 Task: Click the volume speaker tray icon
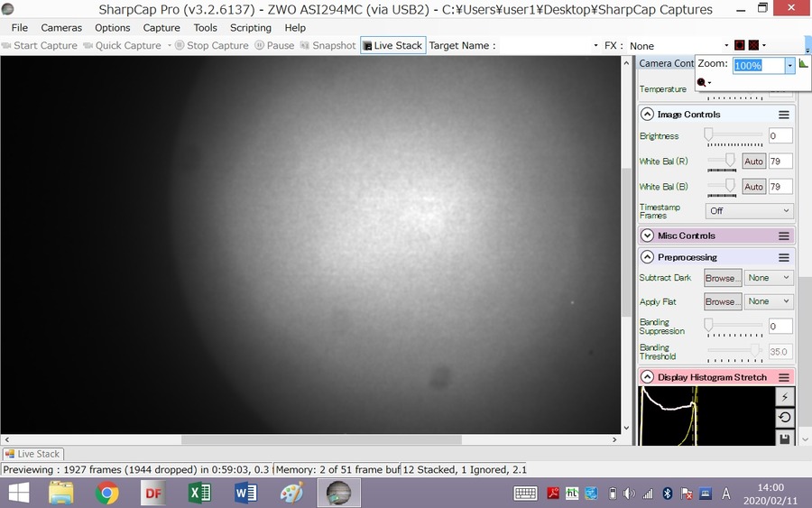point(629,494)
